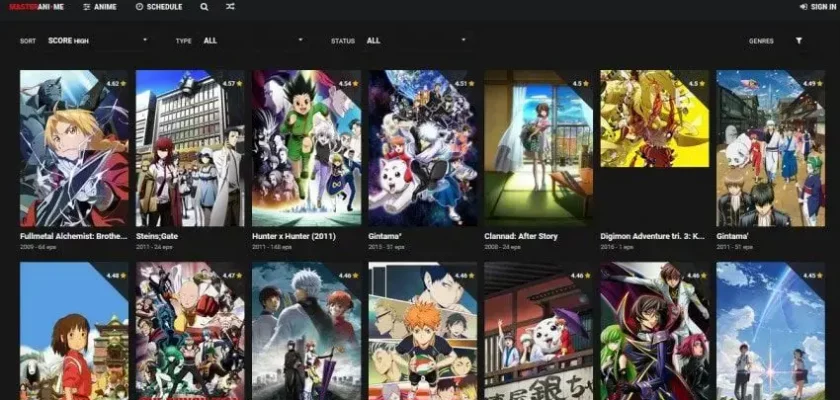Open the Gintama° poster

[423, 148]
